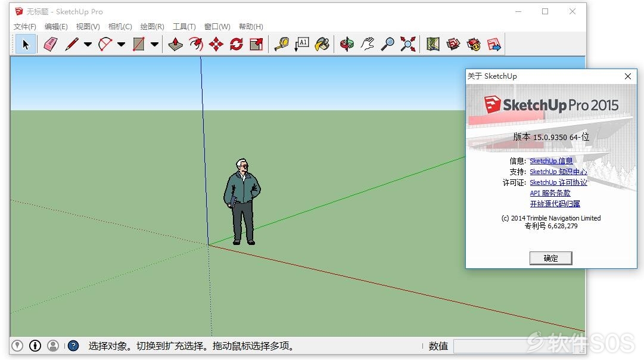
Task: Open the Line tool dropdown arrow
Action: tap(88, 44)
